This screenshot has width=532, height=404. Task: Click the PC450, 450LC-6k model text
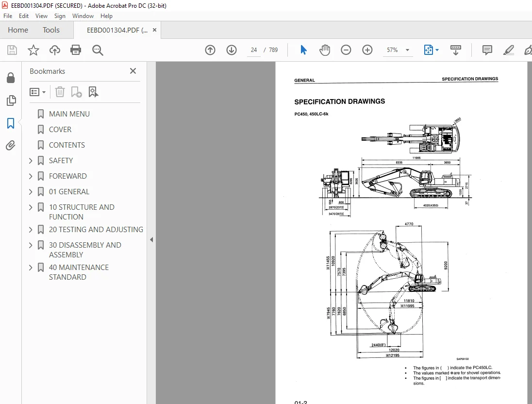click(x=311, y=114)
